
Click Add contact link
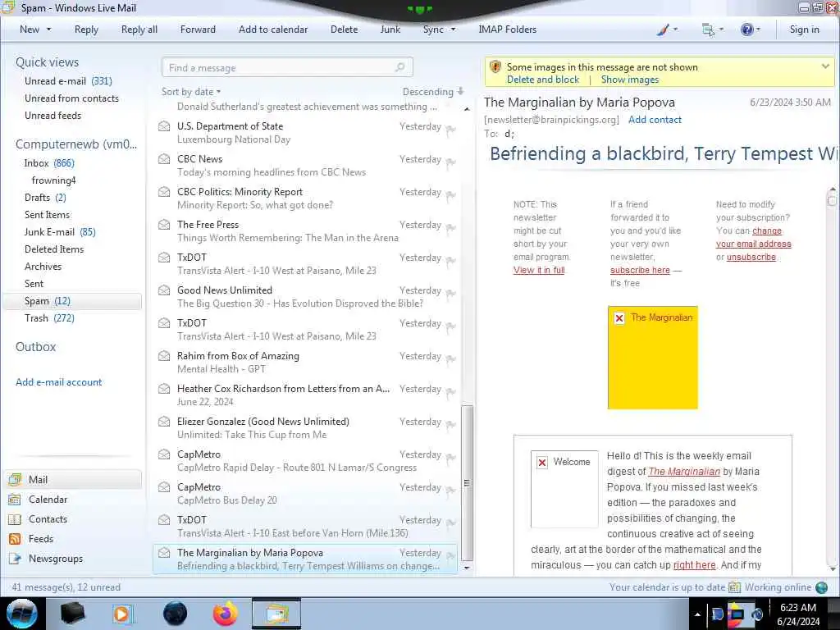(655, 120)
